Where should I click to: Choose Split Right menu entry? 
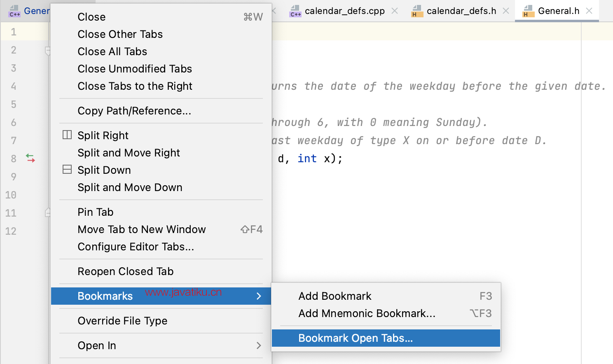pos(161,135)
